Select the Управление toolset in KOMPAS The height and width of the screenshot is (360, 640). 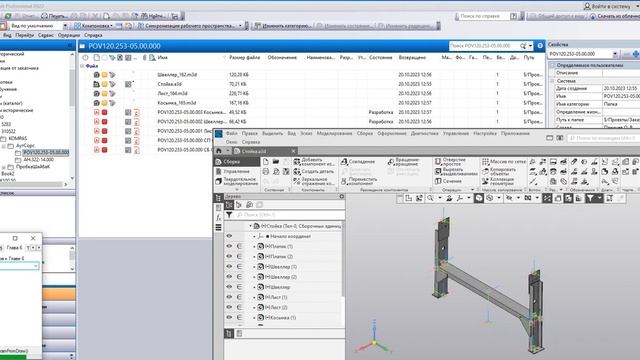coord(237,171)
